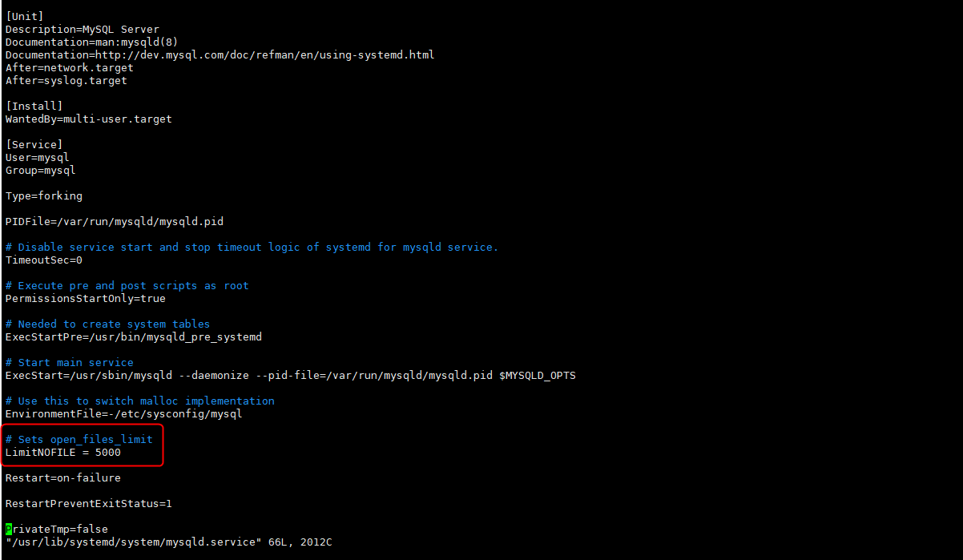Click the WantedBy=multi-user.target line
Viewport: 963px width, 560px height.
pyautogui.click(x=89, y=119)
